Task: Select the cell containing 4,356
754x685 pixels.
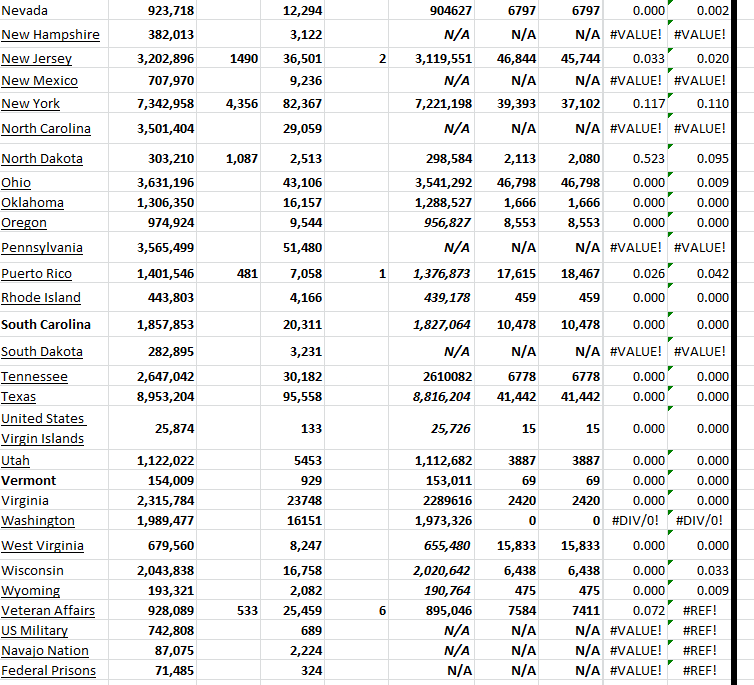Action: tap(228, 104)
